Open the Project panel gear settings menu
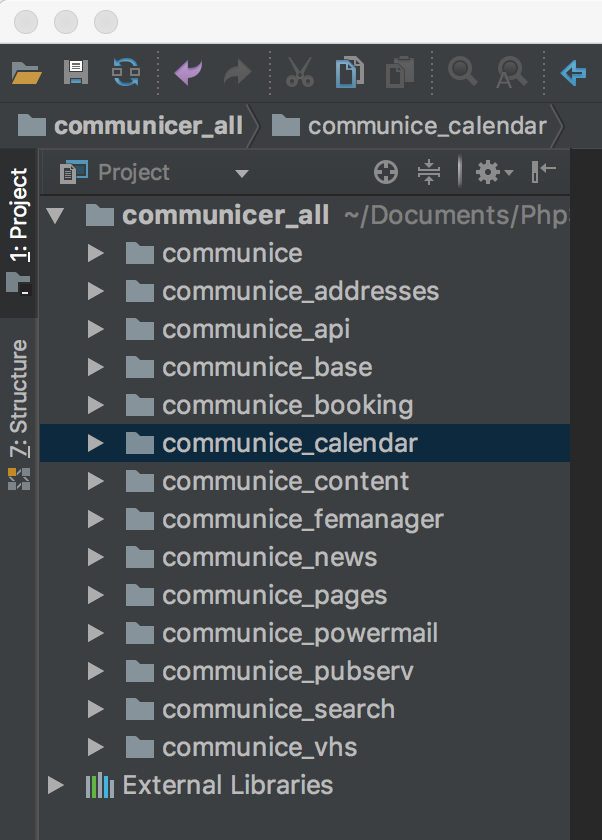This screenshot has width=602, height=840. click(492, 173)
